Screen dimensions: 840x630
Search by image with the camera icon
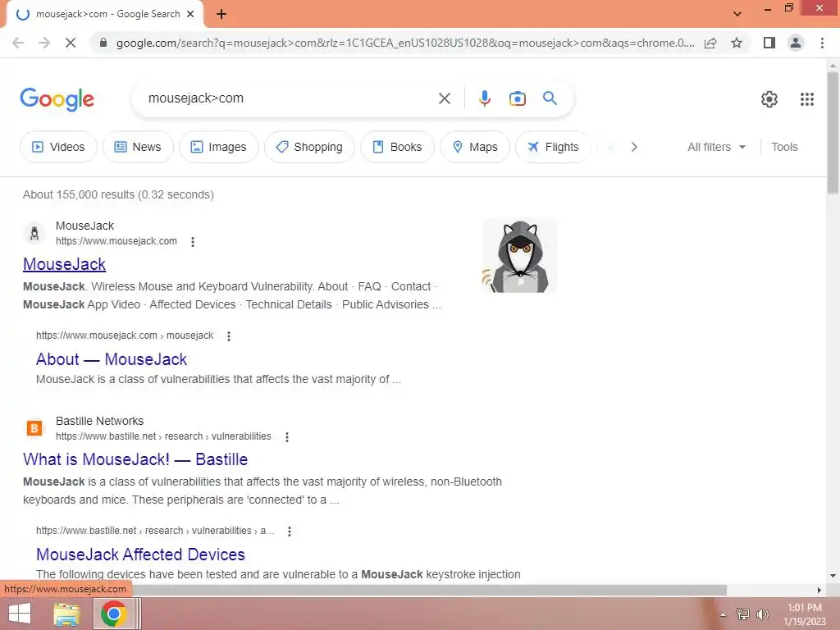pyautogui.click(x=518, y=98)
